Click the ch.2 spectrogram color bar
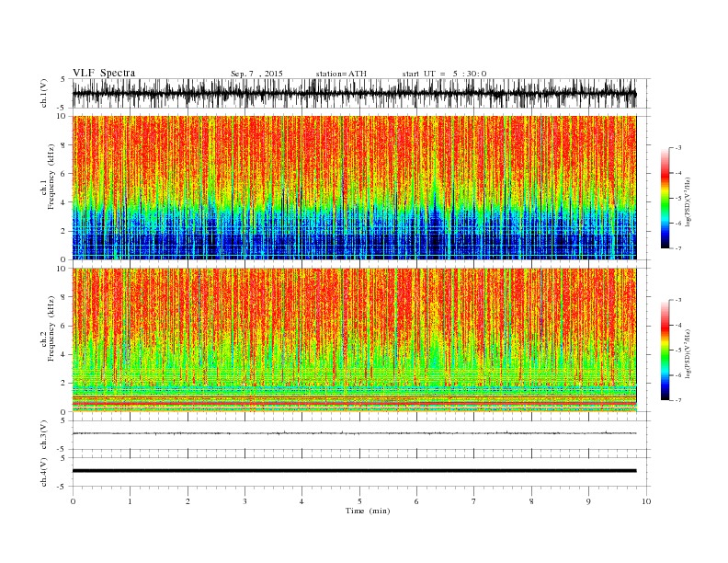Viewport: 728px width, 563px height. 665,350
